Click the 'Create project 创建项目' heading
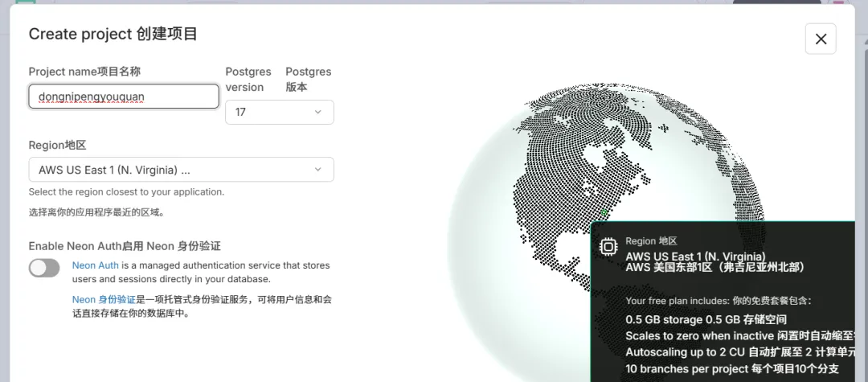The width and height of the screenshot is (868, 382). pyautogui.click(x=113, y=34)
